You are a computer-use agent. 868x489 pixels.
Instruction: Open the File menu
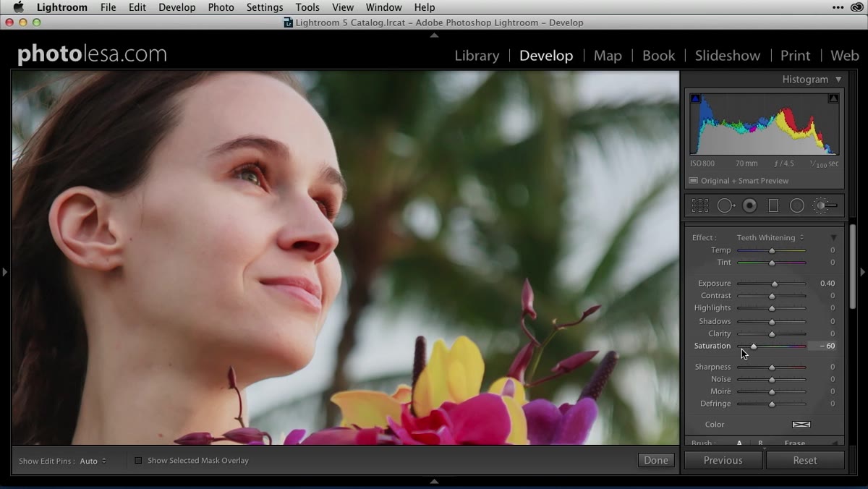108,7
